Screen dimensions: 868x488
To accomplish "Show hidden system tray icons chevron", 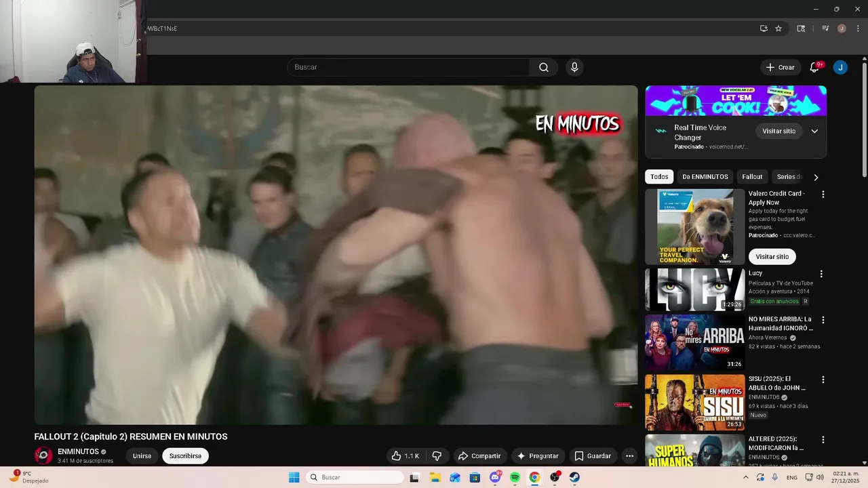I will (746, 477).
